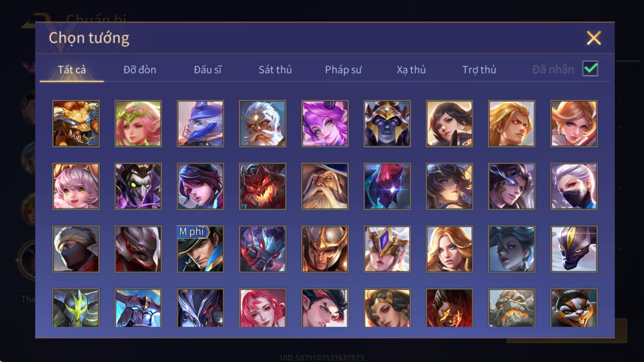Viewport: 644px width, 362px height.
Task: Show the Pháp sư heroes
Action: coord(343,70)
